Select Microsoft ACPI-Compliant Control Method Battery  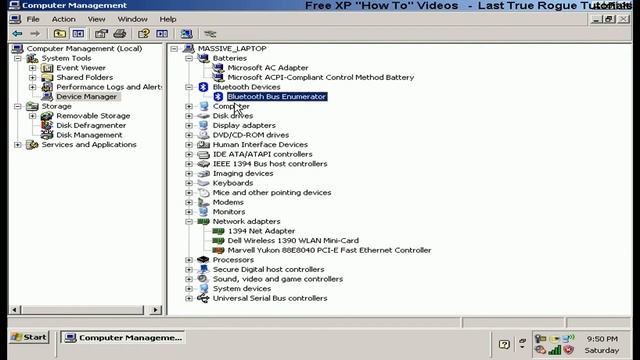pyautogui.click(x=321, y=78)
